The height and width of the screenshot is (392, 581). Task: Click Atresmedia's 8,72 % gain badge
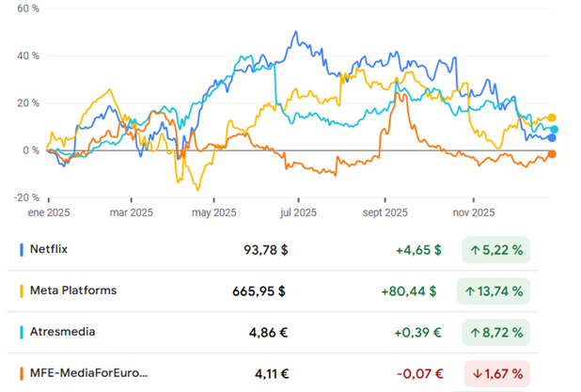(x=494, y=333)
